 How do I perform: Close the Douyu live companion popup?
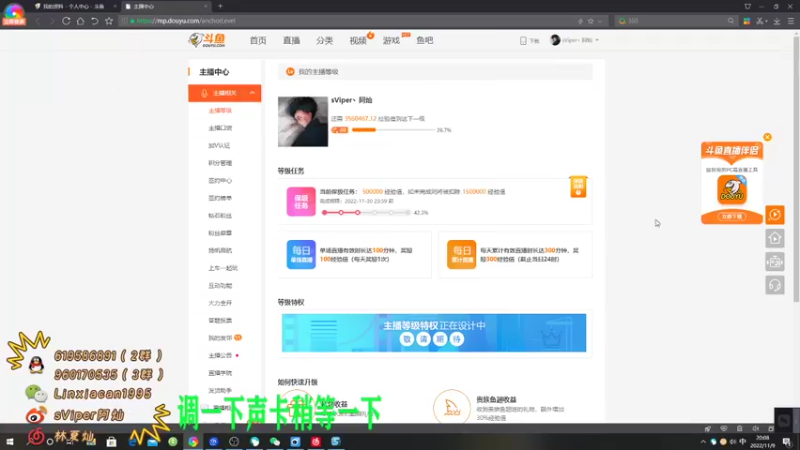coord(767,137)
